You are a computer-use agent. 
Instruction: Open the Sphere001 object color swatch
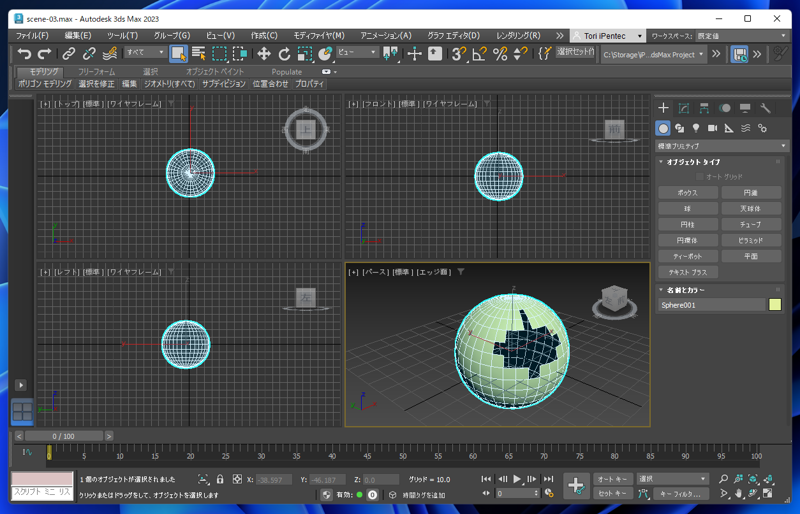pyautogui.click(x=775, y=305)
